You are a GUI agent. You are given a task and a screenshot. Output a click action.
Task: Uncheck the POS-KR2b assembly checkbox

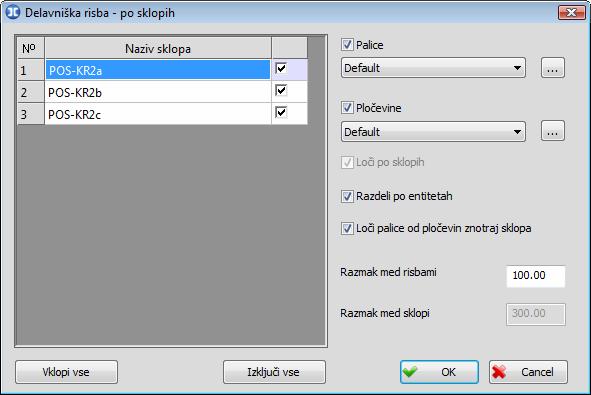[x=281, y=90]
